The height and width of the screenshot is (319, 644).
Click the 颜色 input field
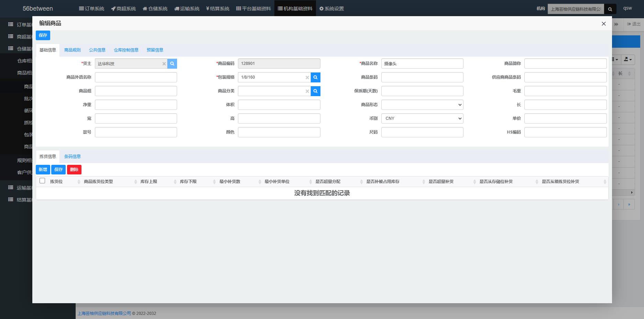[279, 132]
